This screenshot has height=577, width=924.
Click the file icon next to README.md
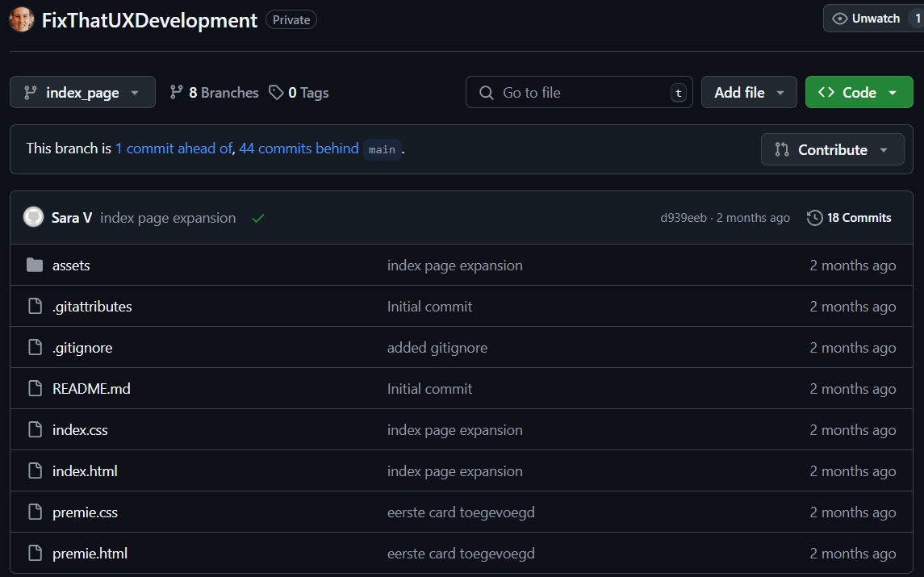[x=35, y=388]
